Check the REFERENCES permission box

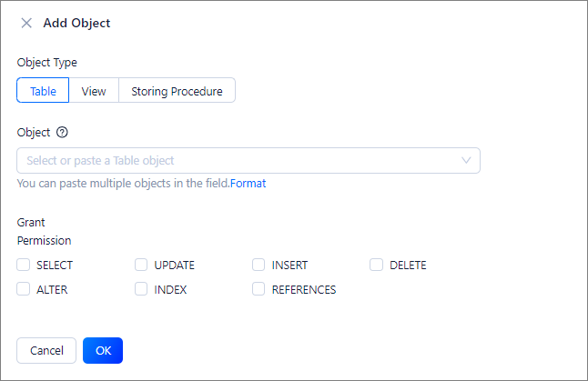tap(259, 289)
